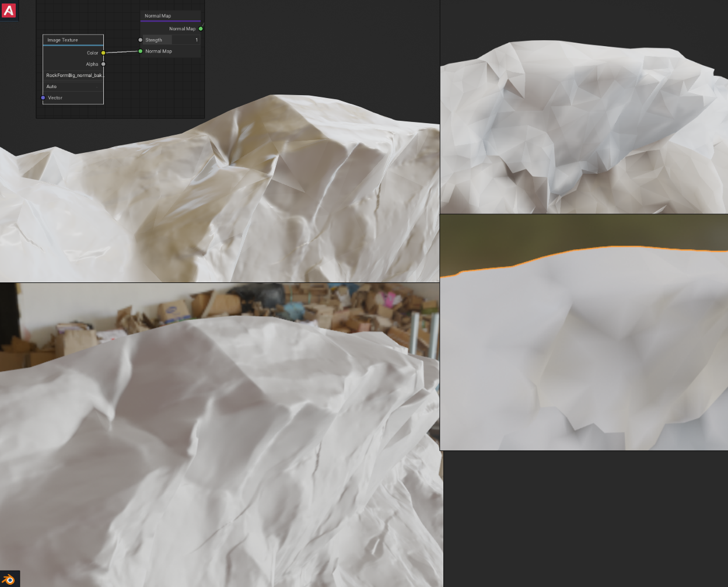Click the purple Vector input socket on Image Texture
This screenshot has width=728, height=587.
43,98
